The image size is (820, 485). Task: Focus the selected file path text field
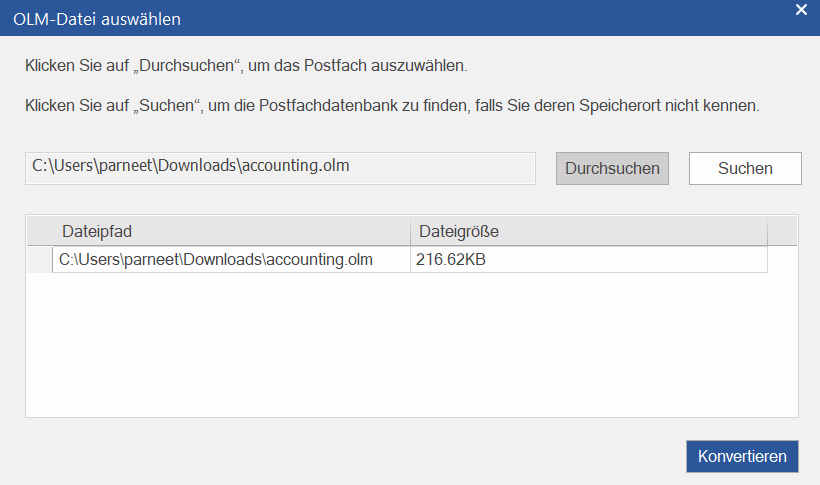280,167
